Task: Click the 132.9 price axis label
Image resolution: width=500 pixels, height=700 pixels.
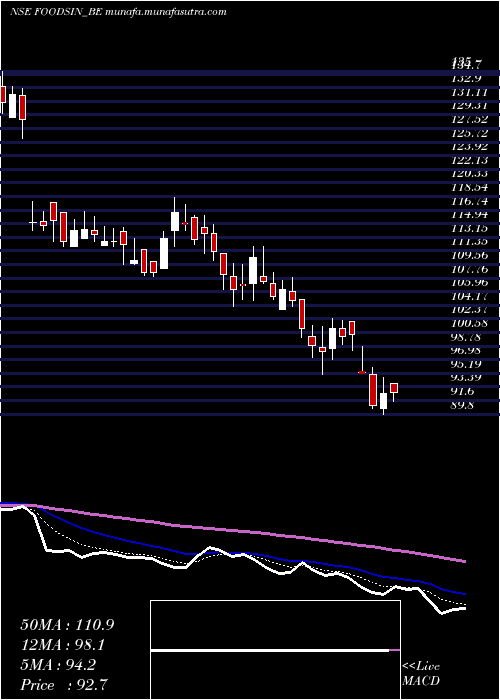Action: point(467,78)
